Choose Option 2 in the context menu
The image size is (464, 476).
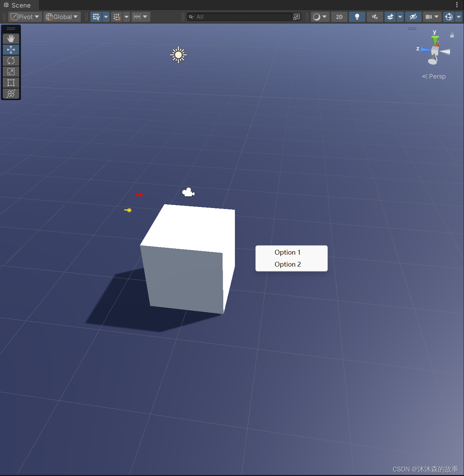pyautogui.click(x=288, y=264)
